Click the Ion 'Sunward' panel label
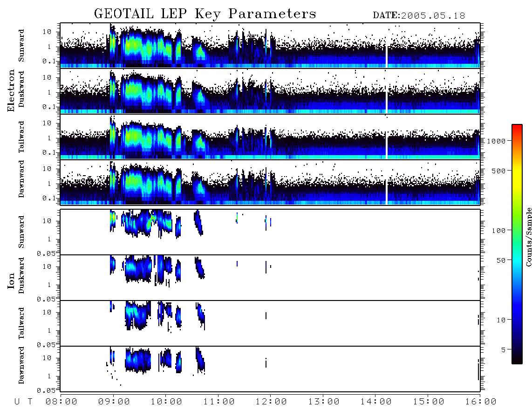Image resolution: width=532 pixels, height=410 pixels. tap(21, 232)
